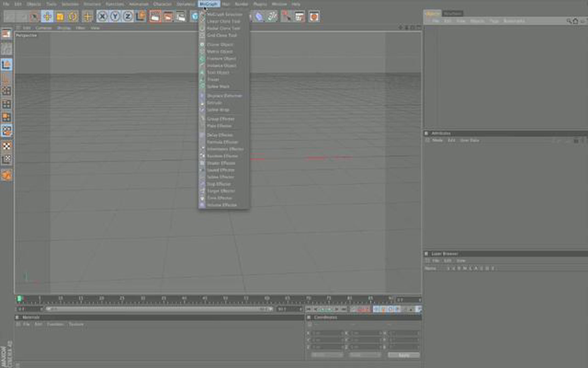Toggle the Z axis lock

128,16
